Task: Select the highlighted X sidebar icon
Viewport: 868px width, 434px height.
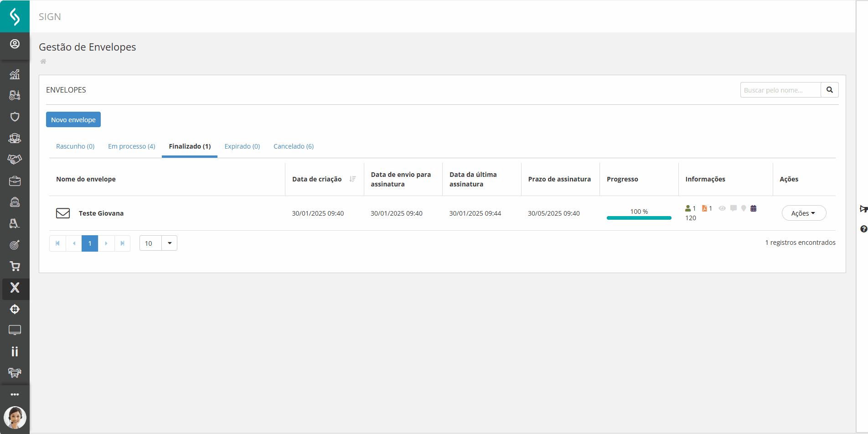Action: 15,288
